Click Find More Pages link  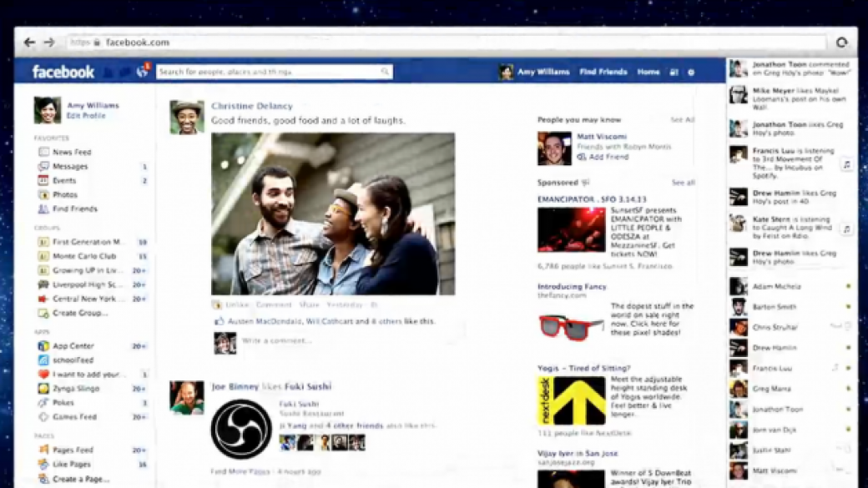[240, 472]
